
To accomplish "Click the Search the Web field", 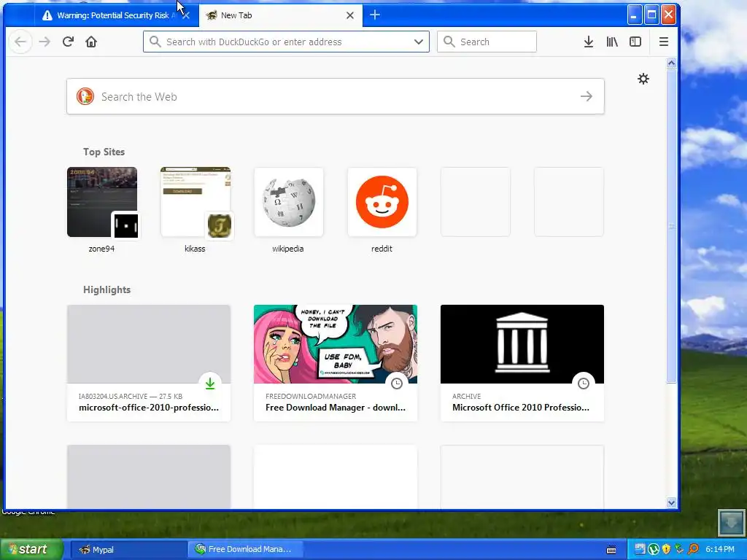I will click(336, 97).
